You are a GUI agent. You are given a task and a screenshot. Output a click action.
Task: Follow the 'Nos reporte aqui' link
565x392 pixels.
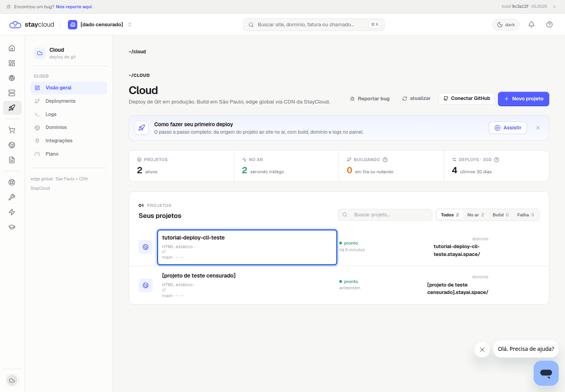74,7
